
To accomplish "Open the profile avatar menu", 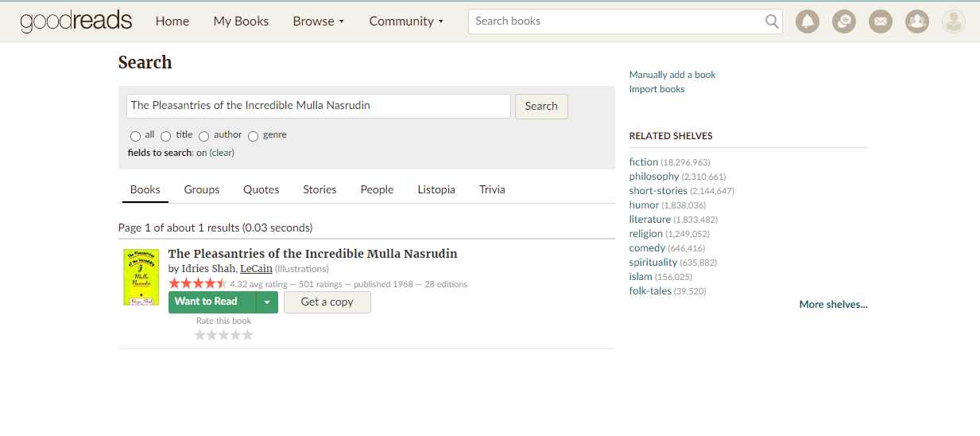I will click(x=954, y=21).
